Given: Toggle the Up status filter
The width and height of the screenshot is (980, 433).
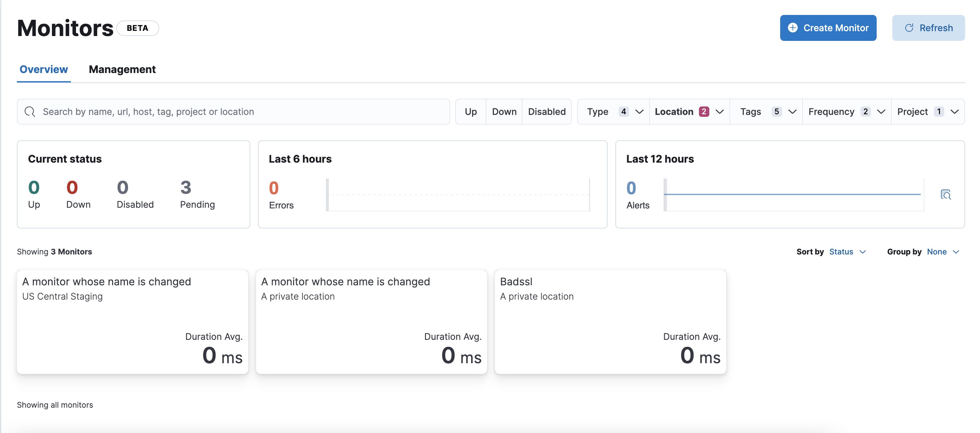Looking at the screenshot, I should (x=471, y=112).
